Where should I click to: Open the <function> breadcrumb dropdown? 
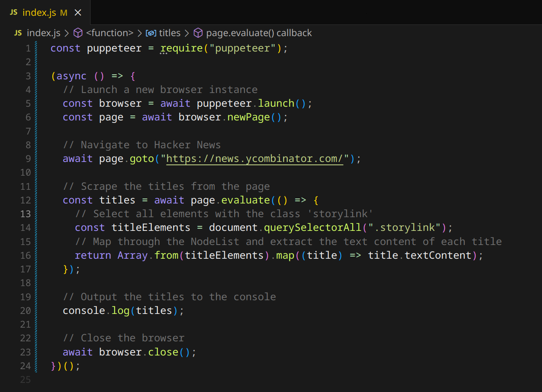(110, 33)
